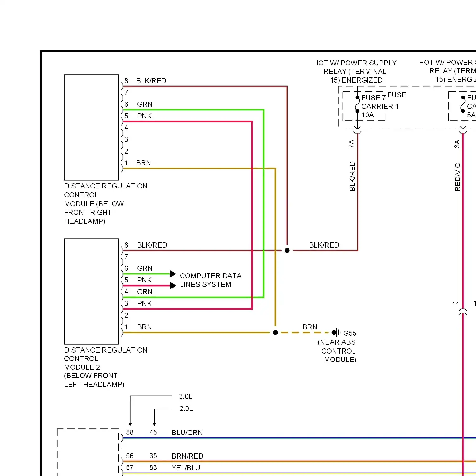Click the 5A fuse symbol at the right edge
The width and height of the screenshot is (476, 476).
463,104
